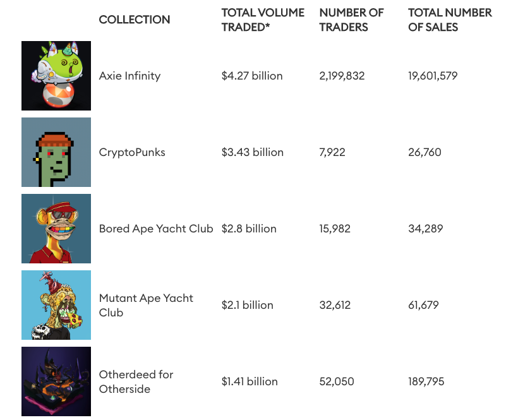Open the Mutant Ape Yacht Club artwork
The width and height of the screenshot is (518, 420).
(x=56, y=305)
